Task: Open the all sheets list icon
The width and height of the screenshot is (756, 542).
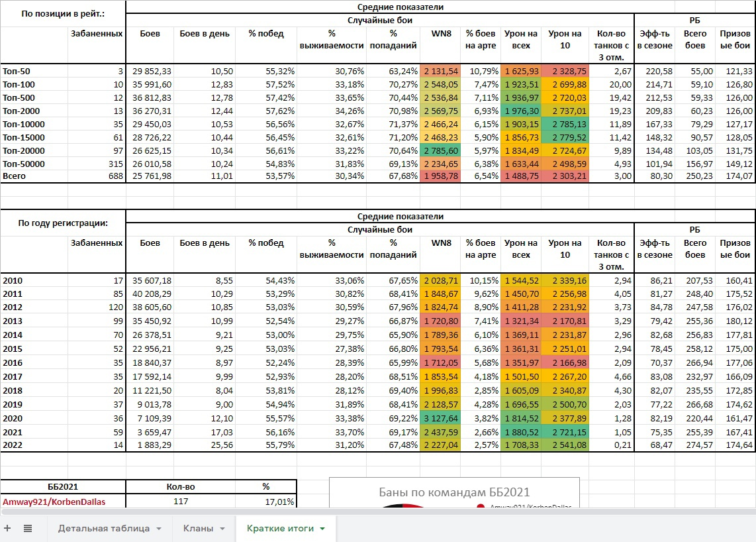Action: (28, 528)
